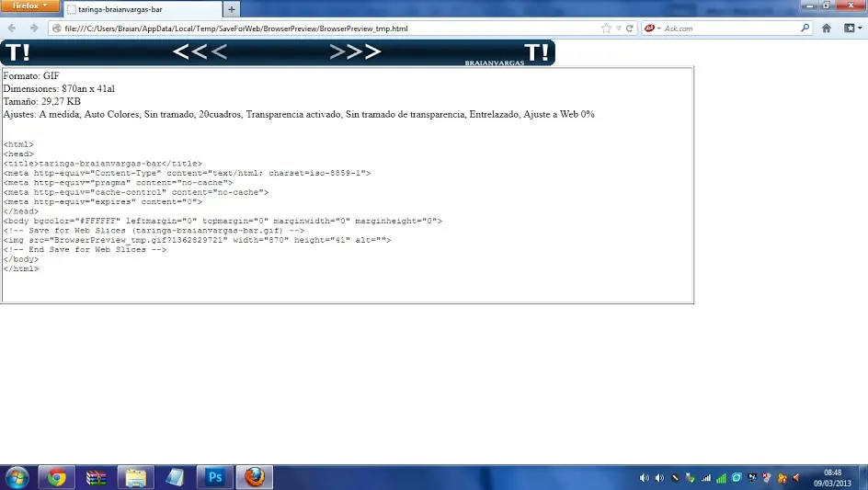Open a new tab with plus button
The image size is (868, 490).
click(232, 9)
